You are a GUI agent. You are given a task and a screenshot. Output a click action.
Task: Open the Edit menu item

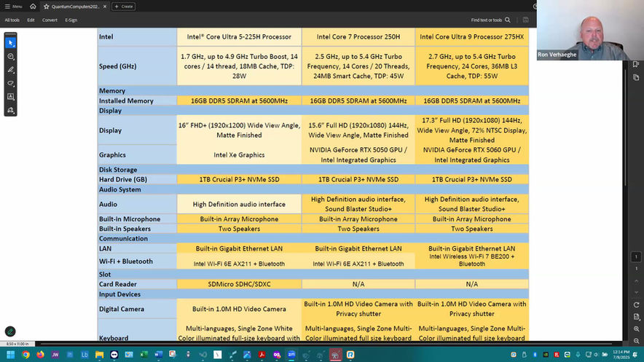click(x=31, y=20)
